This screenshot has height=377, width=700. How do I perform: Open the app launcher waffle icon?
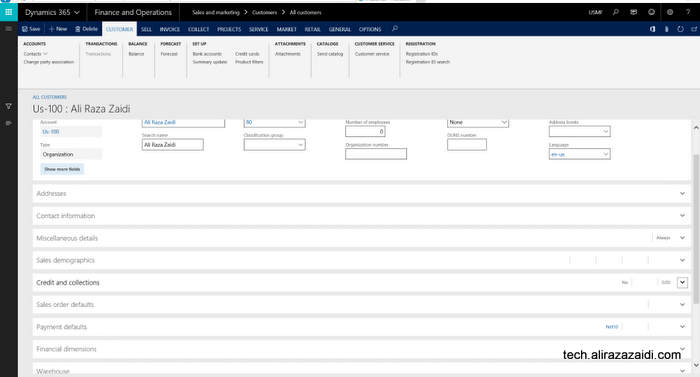[x=8, y=12]
